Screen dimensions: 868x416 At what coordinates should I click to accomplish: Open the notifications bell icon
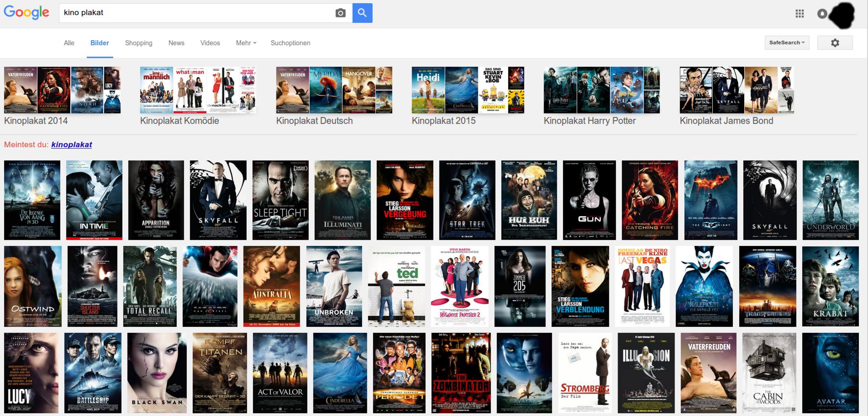pos(822,14)
